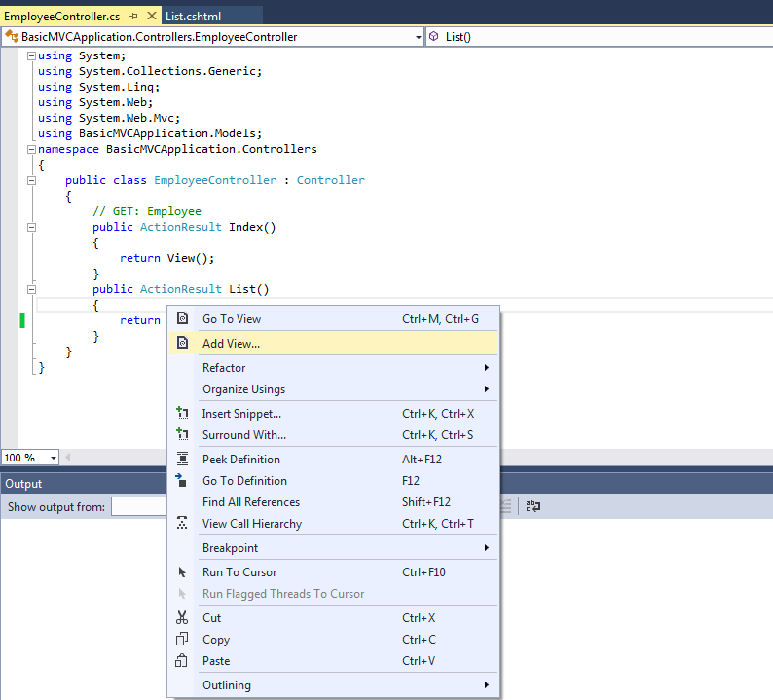Screen dimensions: 773x700
Task: Click the Show output from field
Action: tap(138, 506)
